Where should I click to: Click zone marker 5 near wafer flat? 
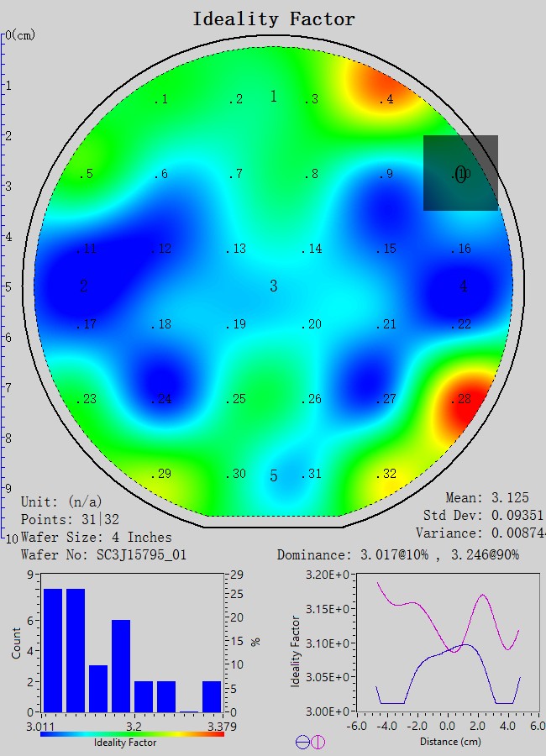point(273,476)
